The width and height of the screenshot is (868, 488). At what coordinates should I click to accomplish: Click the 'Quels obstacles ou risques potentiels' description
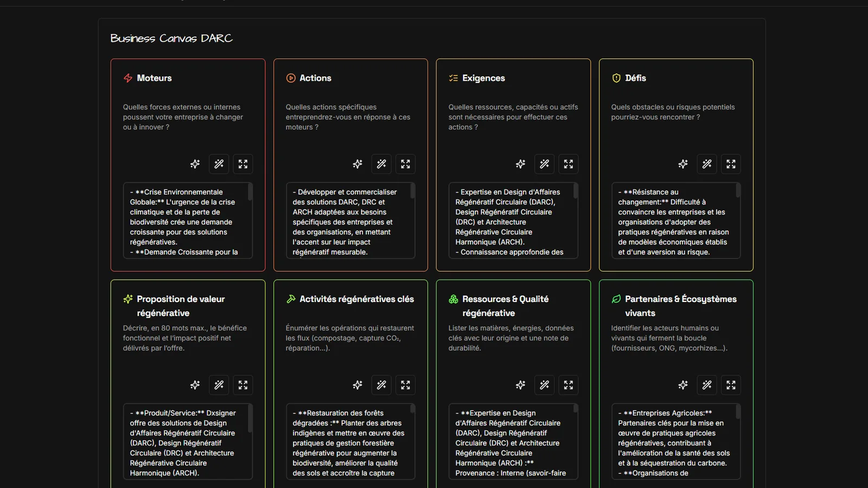673,112
